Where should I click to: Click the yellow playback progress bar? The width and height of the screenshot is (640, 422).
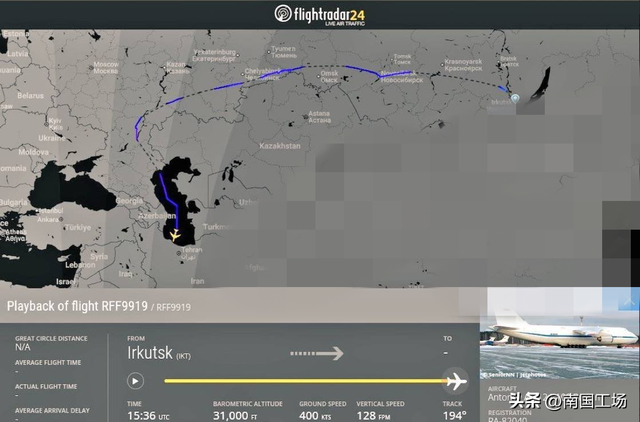click(305, 381)
